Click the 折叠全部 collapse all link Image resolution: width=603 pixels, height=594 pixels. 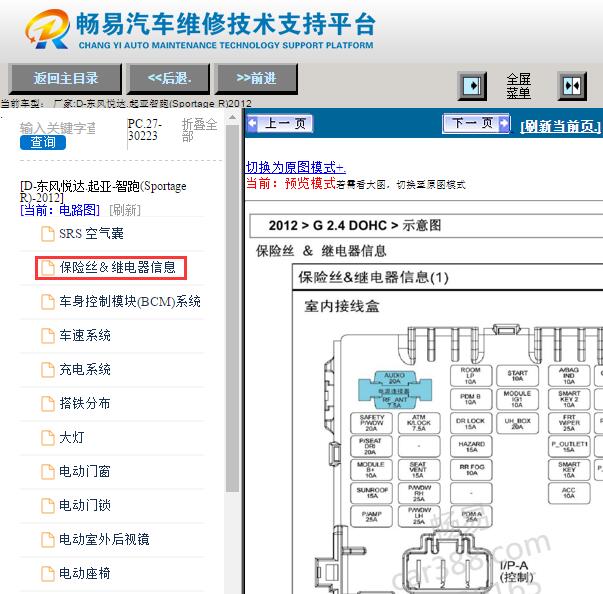[x=199, y=130]
